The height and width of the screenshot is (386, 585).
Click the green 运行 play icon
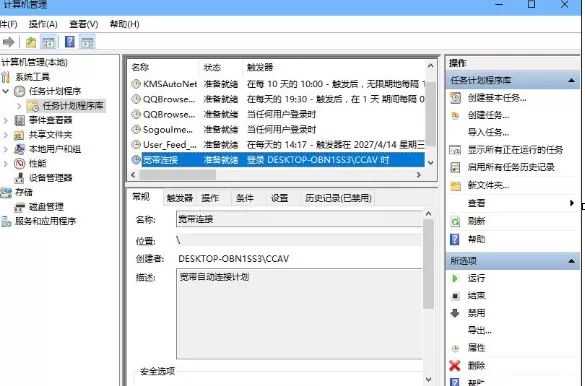click(x=455, y=278)
